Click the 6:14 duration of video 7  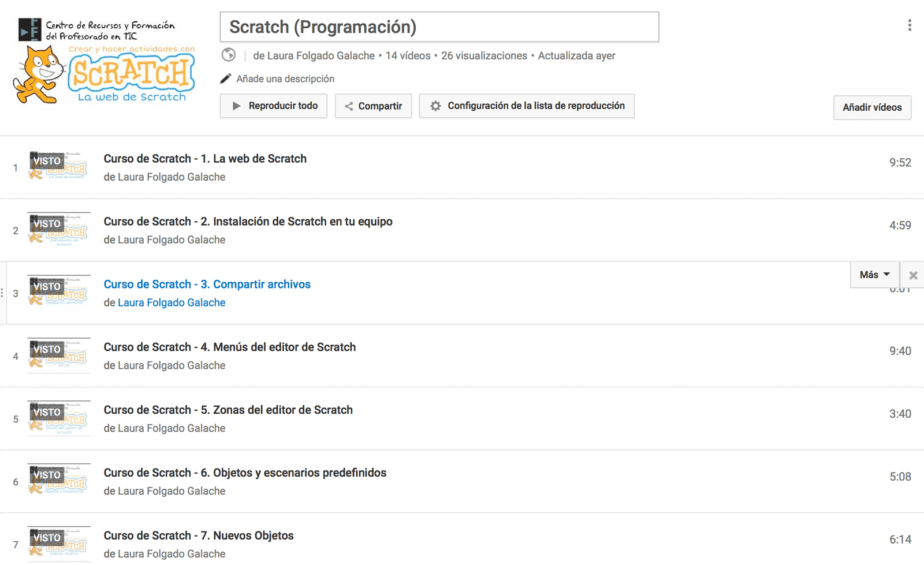[900, 540]
